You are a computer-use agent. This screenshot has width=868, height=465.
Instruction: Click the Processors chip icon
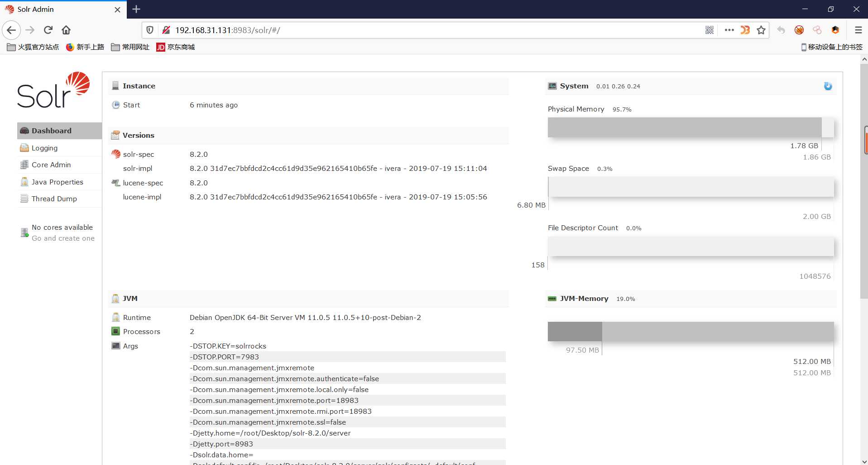[116, 331]
